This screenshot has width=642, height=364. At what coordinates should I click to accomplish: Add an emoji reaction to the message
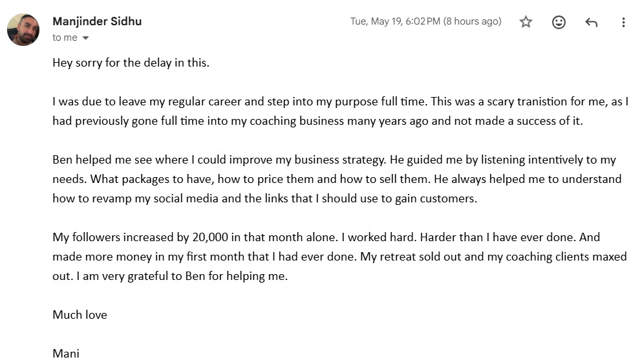tap(559, 22)
